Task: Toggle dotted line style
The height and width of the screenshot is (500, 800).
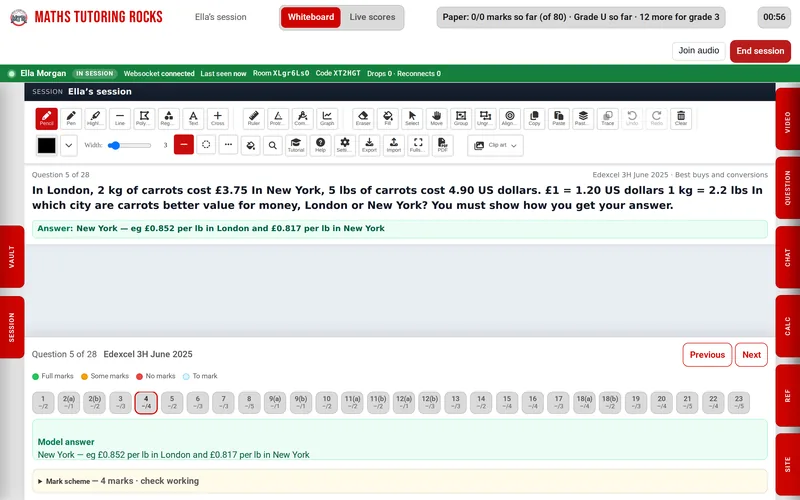Action: [x=228, y=145]
